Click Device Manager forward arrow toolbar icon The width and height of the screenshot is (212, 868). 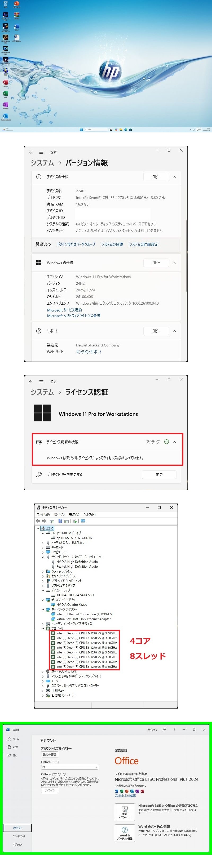(x=44, y=521)
